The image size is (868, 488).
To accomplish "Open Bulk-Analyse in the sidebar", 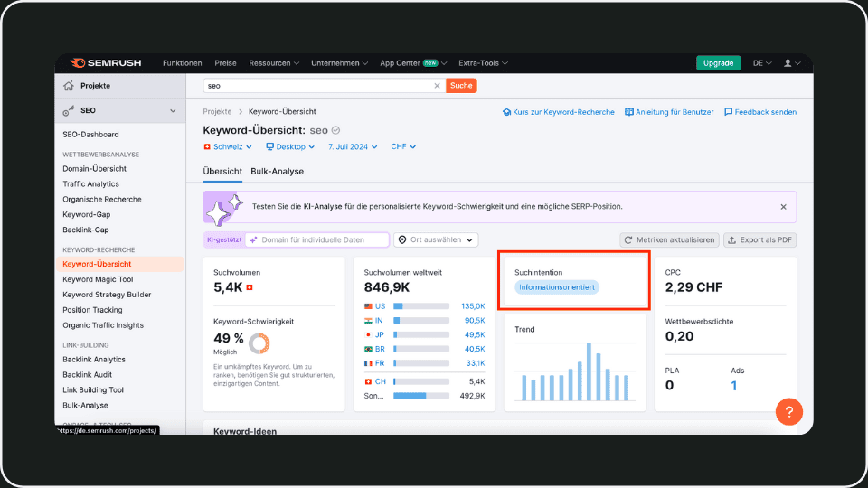I will 85,406.
